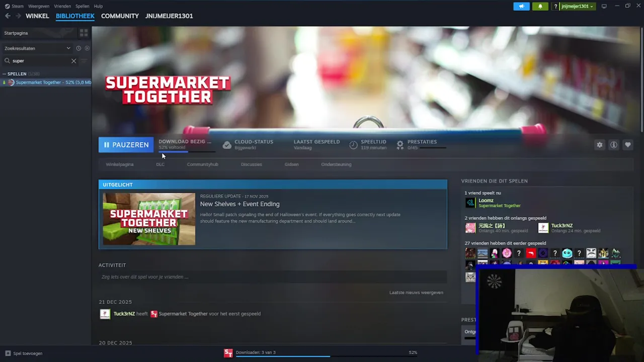Open the Spellen menu
The height and width of the screenshot is (362, 644).
click(83, 6)
